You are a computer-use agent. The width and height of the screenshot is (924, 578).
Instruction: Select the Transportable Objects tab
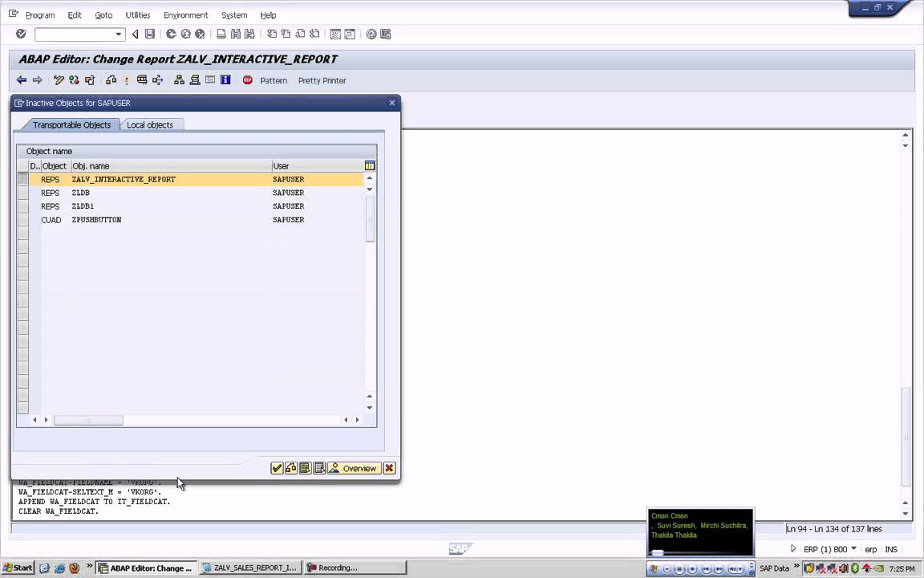[71, 125]
